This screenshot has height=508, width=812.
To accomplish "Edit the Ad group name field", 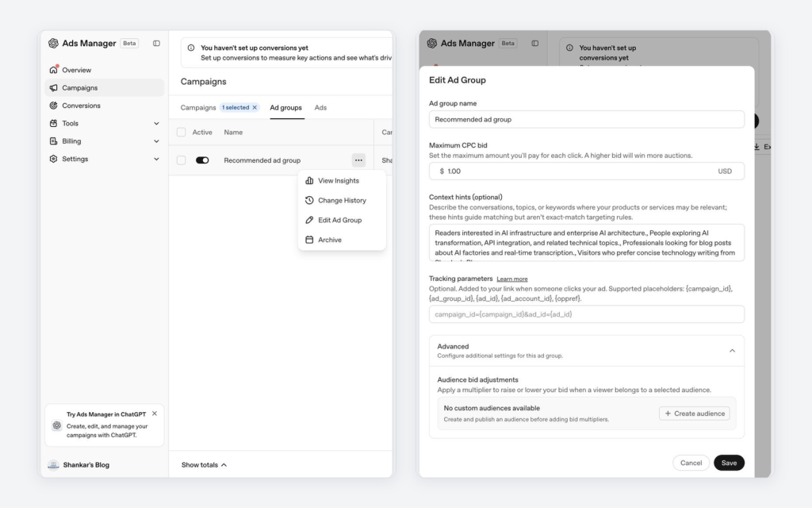I will 587,119.
